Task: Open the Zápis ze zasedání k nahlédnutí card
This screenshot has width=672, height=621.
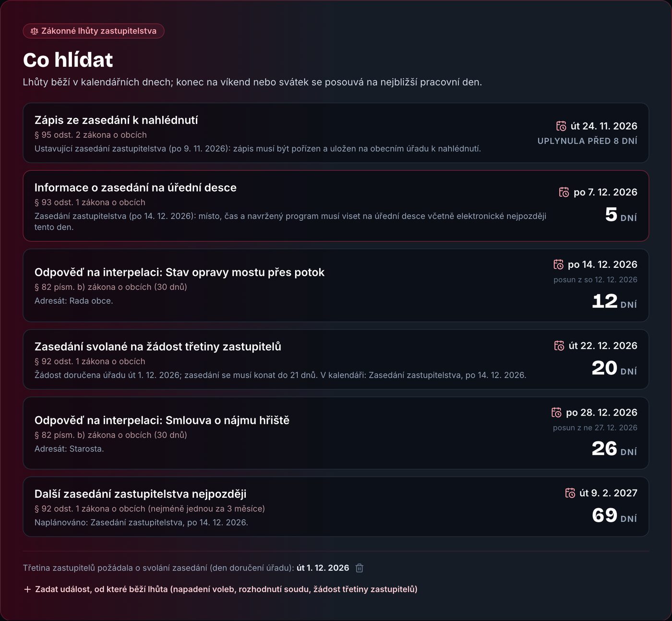Action: pyautogui.click(x=336, y=133)
